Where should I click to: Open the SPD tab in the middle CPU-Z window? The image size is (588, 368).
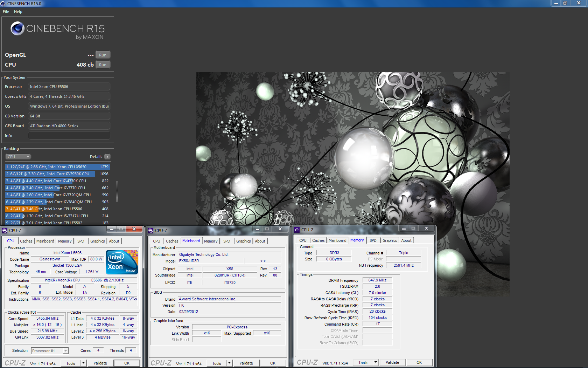[227, 241]
